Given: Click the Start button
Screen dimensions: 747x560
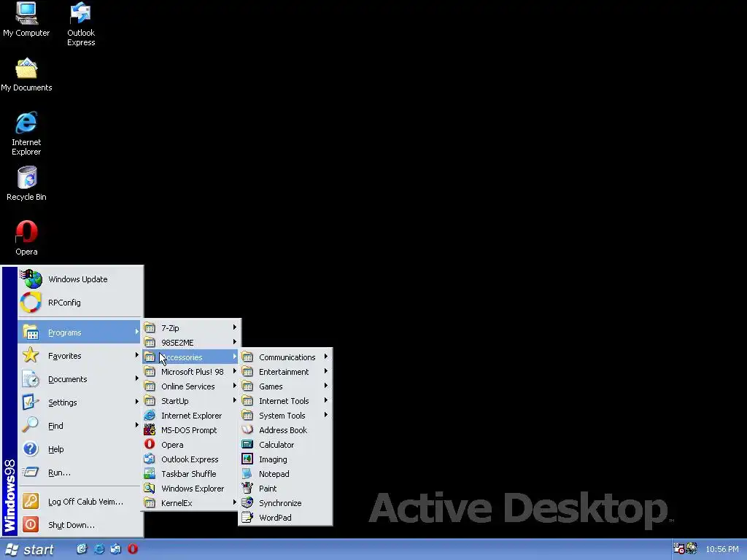Looking at the screenshot, I should (x=30, y=550).
